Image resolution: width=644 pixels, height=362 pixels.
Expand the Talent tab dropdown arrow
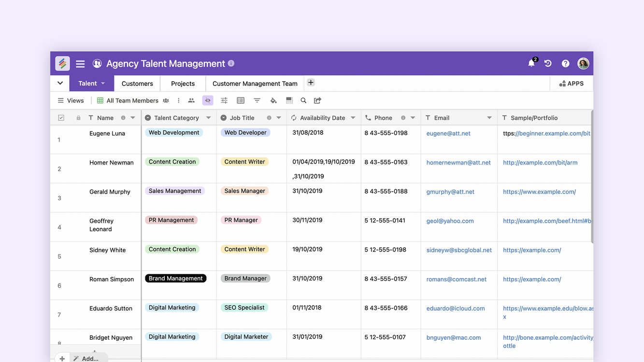click(x=103, y=84)
